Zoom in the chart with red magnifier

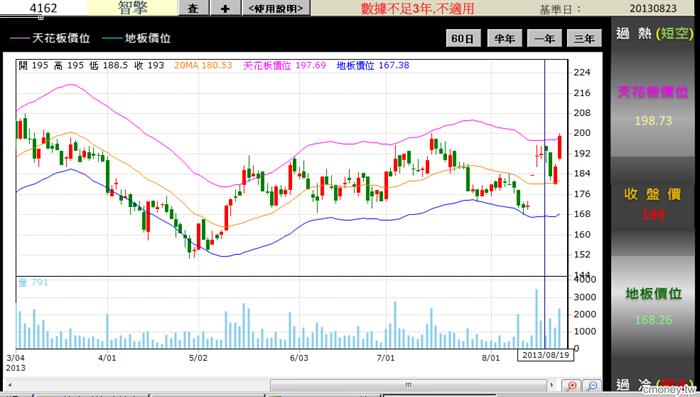coord(571,386)
